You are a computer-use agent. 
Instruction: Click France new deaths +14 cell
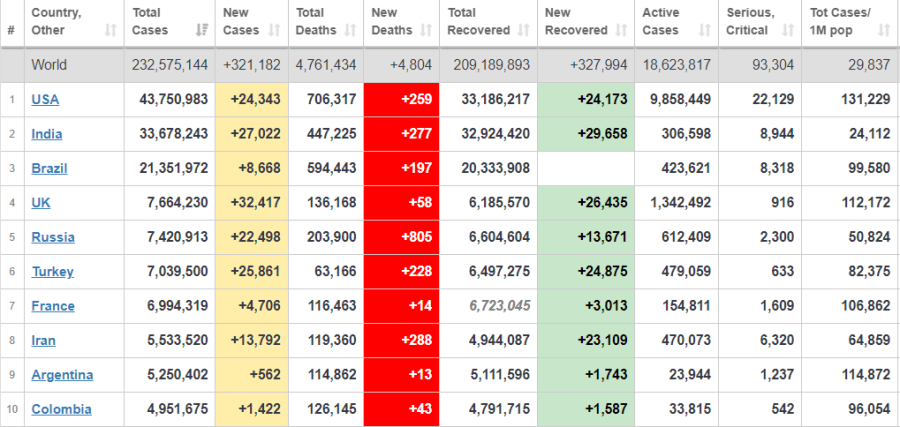tap(401, 306)
